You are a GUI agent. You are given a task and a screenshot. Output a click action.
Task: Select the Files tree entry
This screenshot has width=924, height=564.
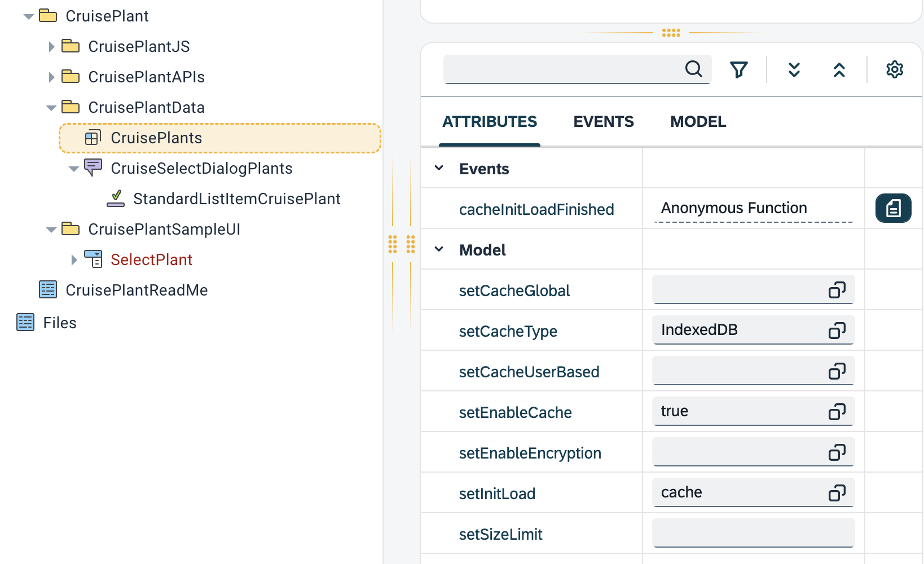pyautogui.click(x=60, y=323)
